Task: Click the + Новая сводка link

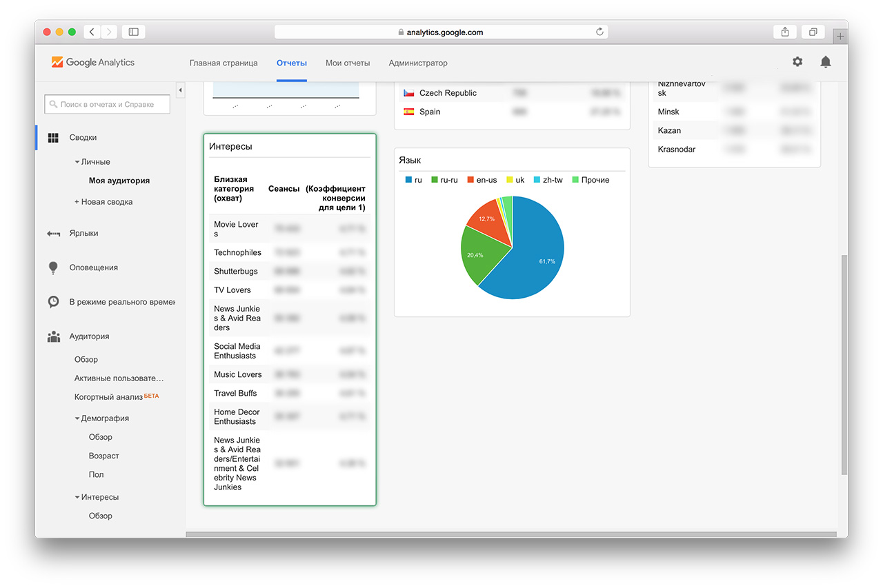Action: tap(103, 202)
